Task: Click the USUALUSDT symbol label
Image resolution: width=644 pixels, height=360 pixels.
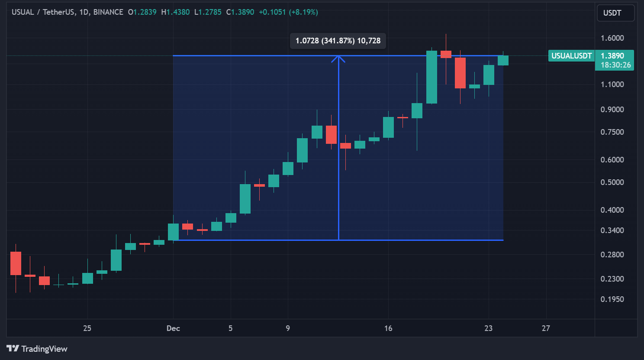Action: [x=571, y=56]
